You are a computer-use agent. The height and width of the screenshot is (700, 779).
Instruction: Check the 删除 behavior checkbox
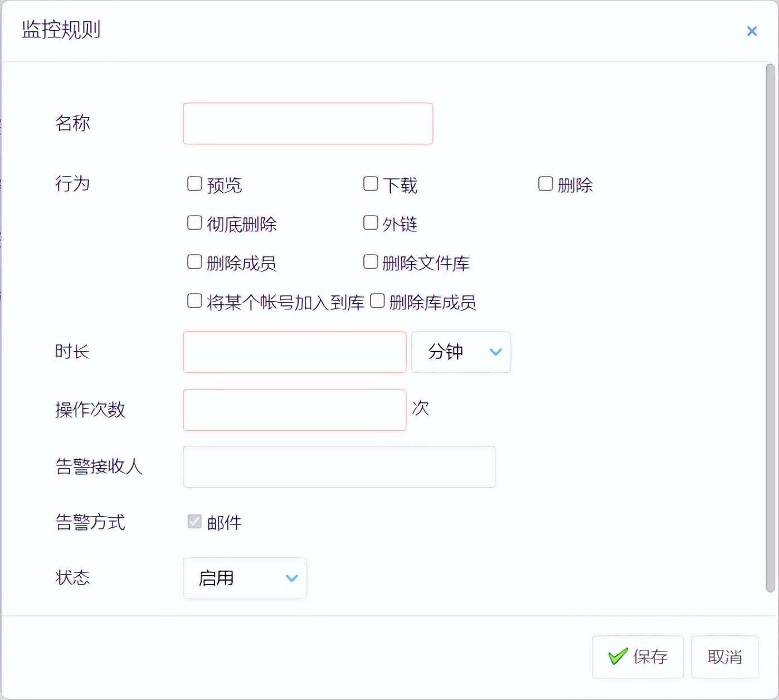(x=546, y=184)
